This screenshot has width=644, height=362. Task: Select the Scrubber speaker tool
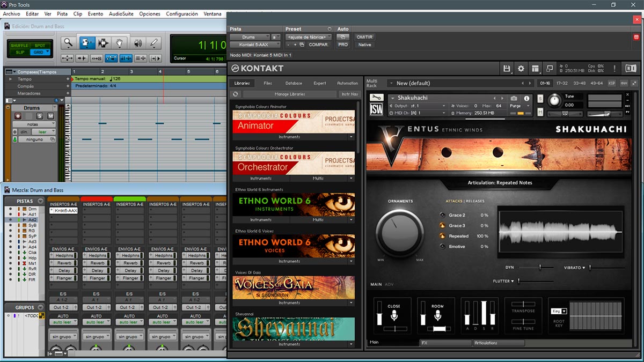pyautogui.click(x=137, y=43)
